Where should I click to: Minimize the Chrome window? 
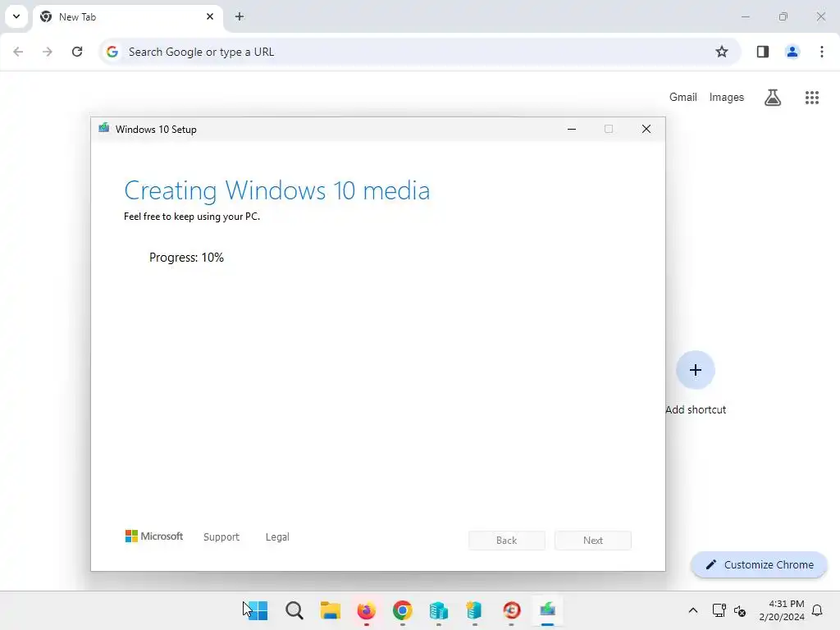(745, 16)
